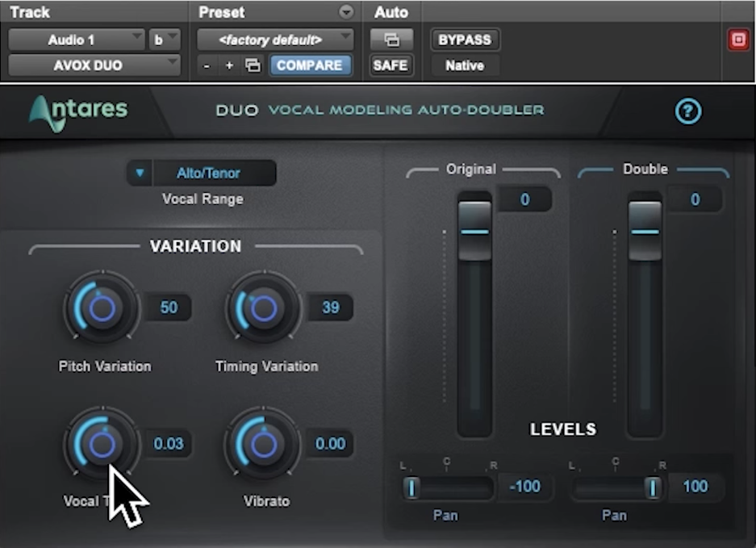Click the Vibrato label
This screenshot has width=756, height=548.
pos(266,501)
